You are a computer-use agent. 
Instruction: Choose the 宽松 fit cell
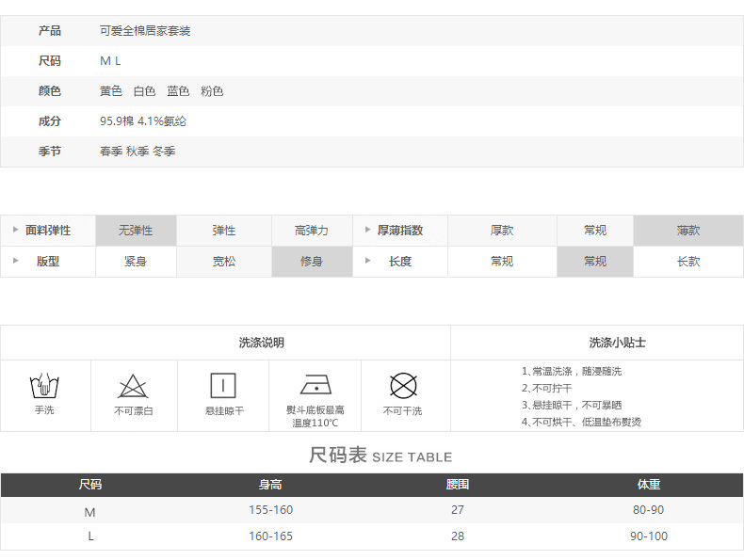coord(224,262)
